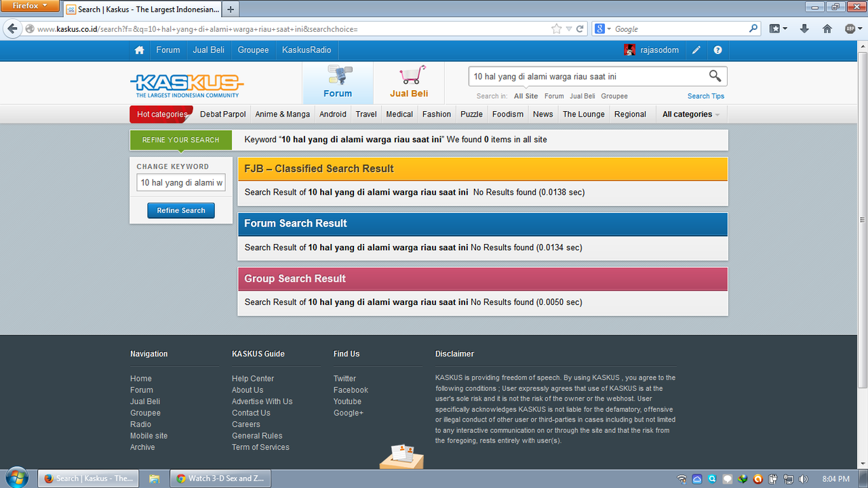868x488 pixels.
Task: Open Help Center footer link
Action: coord(253,379)
